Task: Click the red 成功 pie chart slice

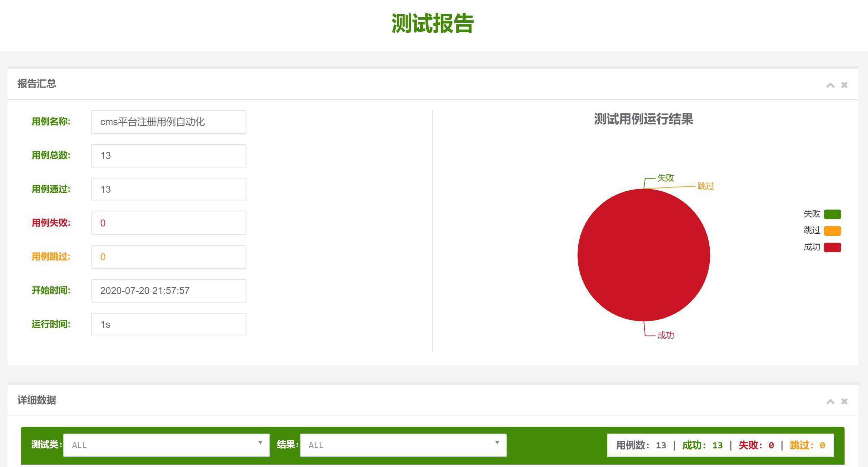Action: 643,255
